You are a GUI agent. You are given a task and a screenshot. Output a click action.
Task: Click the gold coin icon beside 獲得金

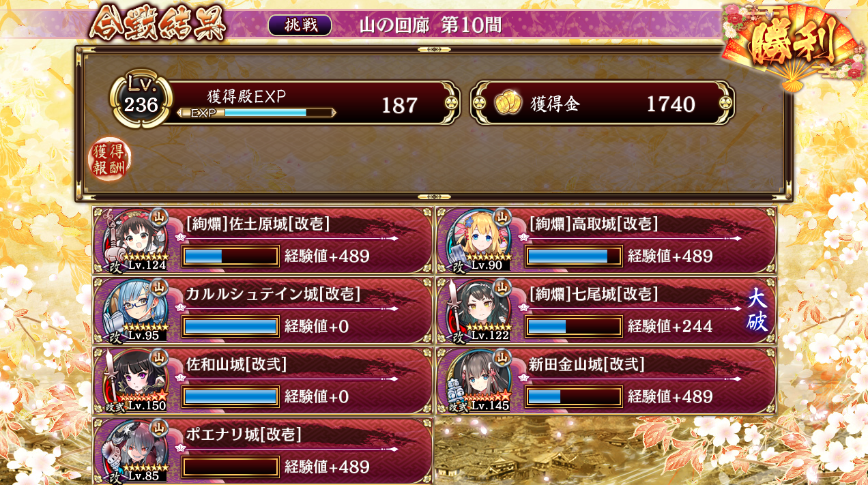(x=508, y=104)
